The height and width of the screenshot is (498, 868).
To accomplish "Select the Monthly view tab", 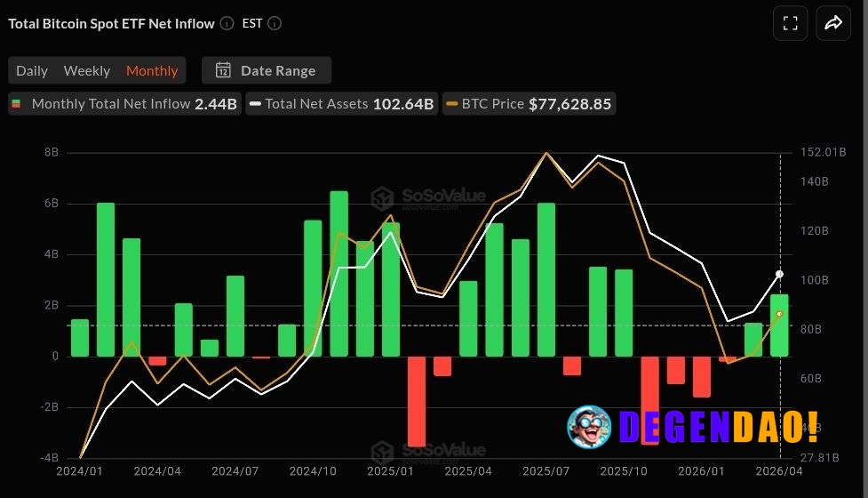I will 152,71.
